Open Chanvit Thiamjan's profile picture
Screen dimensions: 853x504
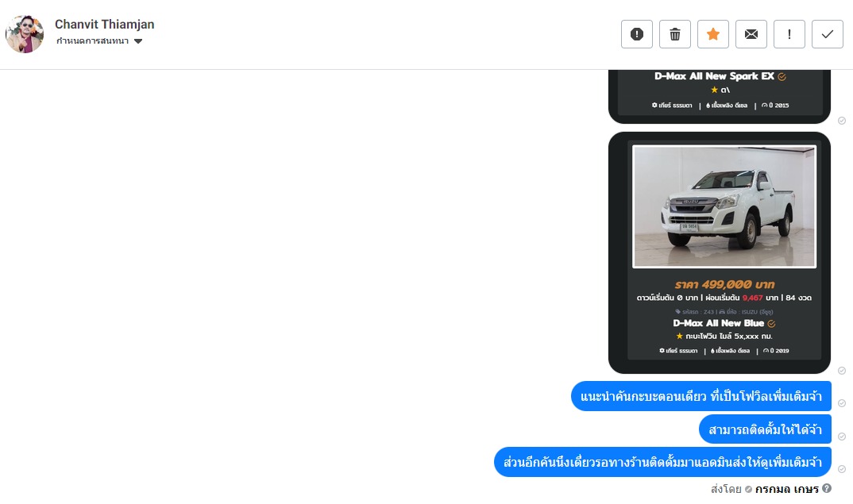(x=25, y=33)
